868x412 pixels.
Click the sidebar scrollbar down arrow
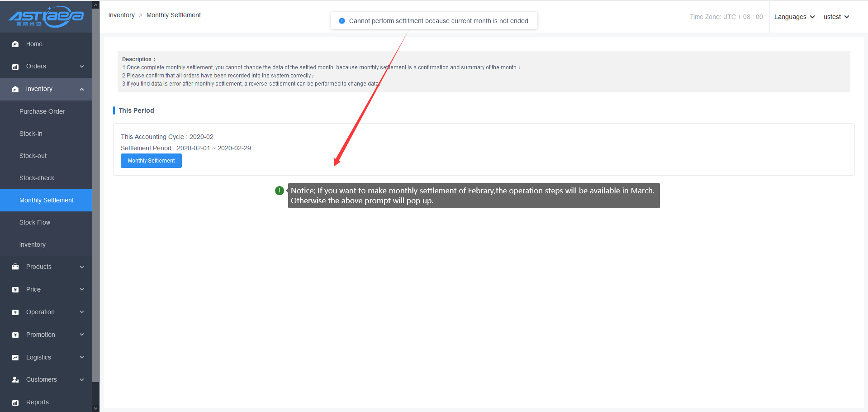(x=95, y=408)
